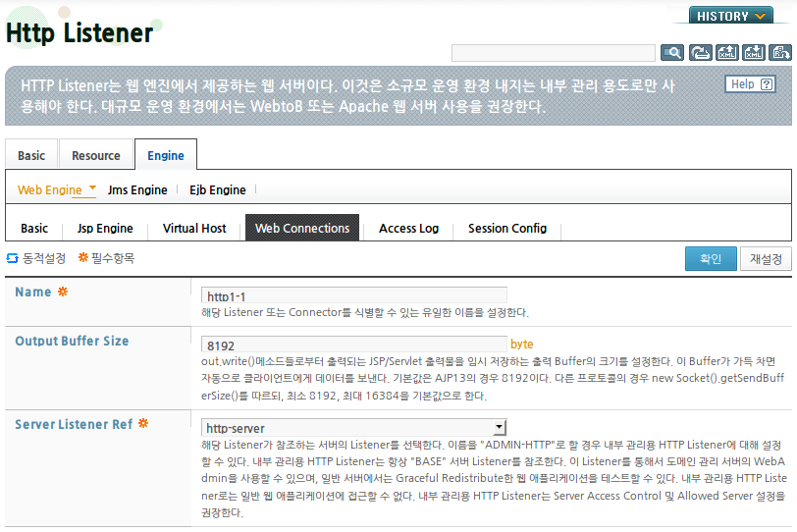Click the 동적설정 dynamic setting icon
797x532 pixels.
[x=12, y=258]
